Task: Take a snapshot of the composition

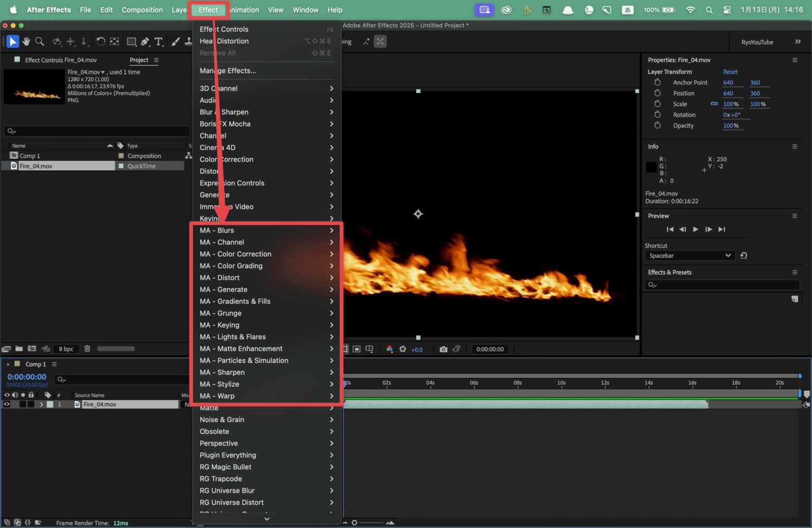Action: [444, 349]
